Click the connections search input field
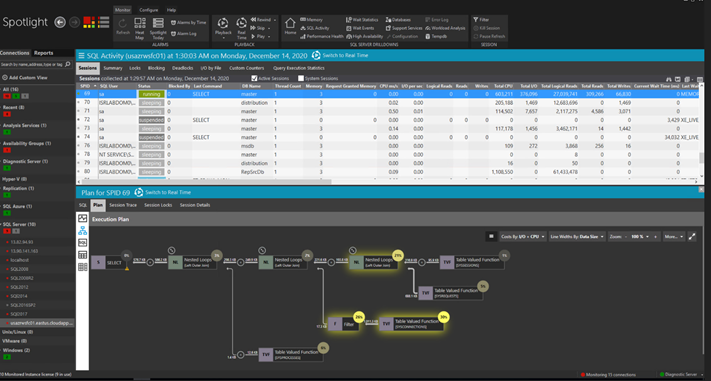 pos(32,64)
